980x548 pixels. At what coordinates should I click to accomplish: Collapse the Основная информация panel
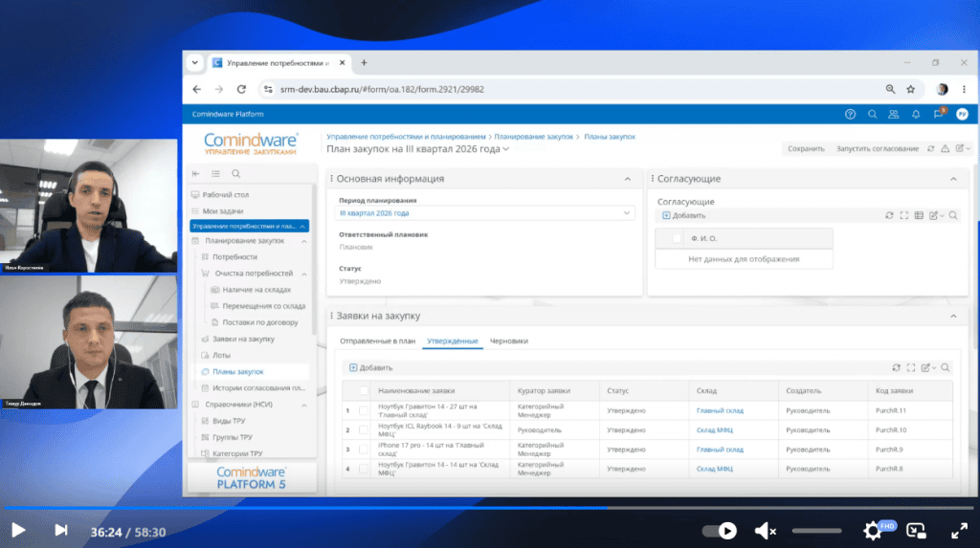628,180
